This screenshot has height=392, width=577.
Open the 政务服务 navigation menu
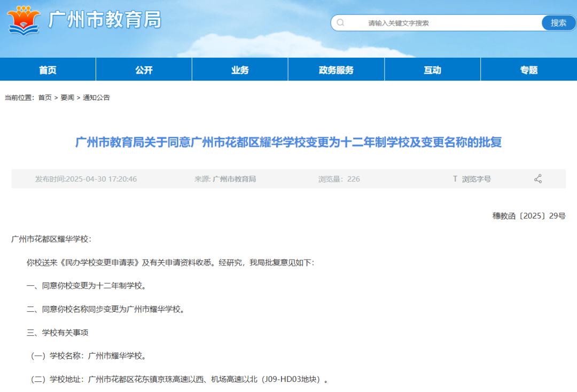coord(336,70)
